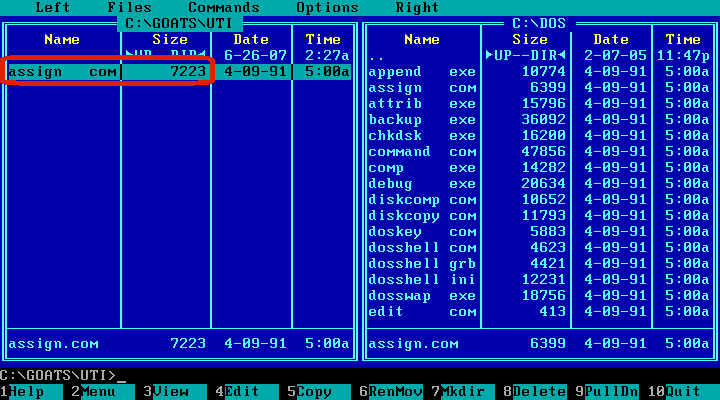Click Name column header in left panel

tap(62, 39)
